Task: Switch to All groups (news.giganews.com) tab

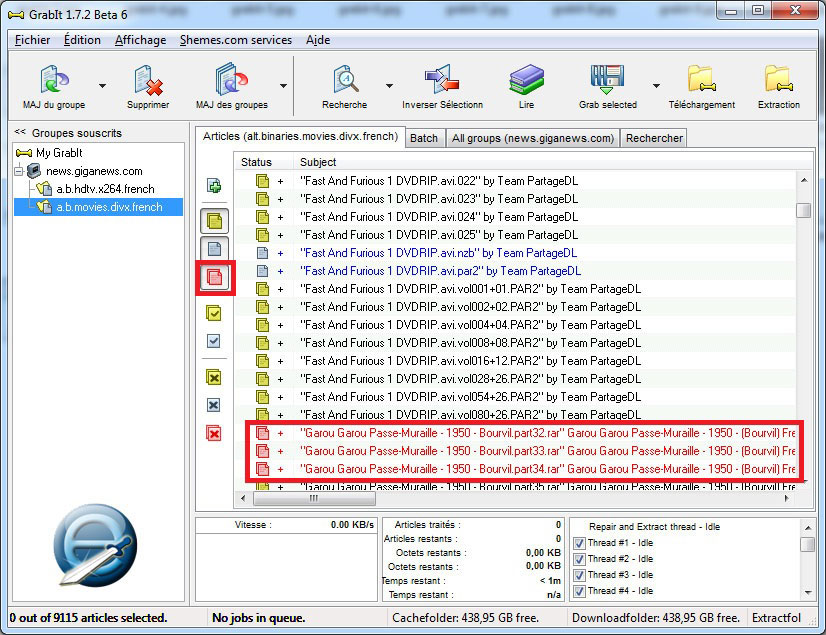Action: 533,138
